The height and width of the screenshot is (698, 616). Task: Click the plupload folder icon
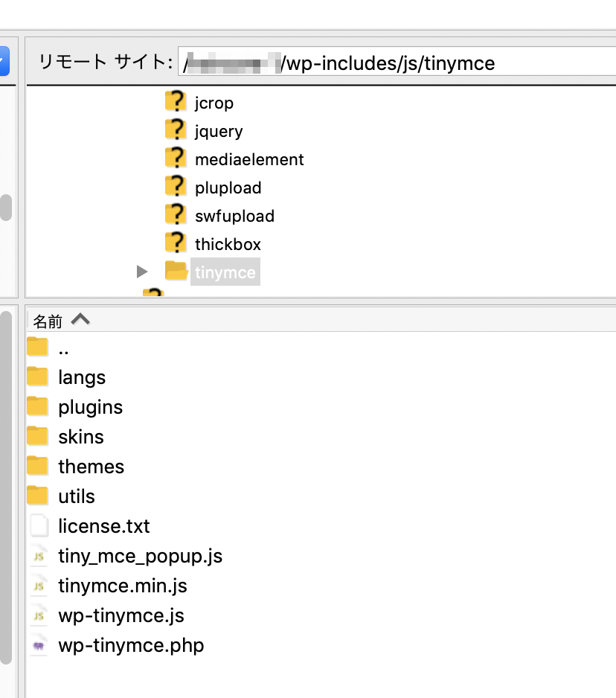point(175,187)
